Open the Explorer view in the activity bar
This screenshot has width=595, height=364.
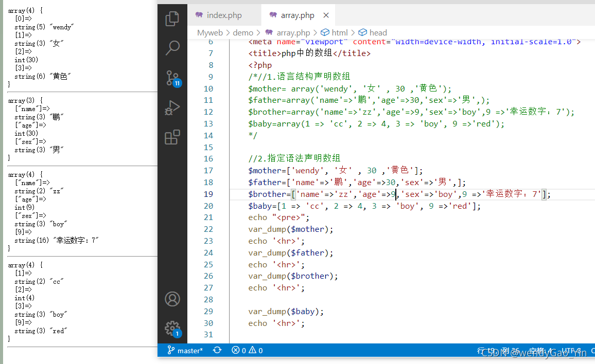pyautogui.click(x=172, y=19)
